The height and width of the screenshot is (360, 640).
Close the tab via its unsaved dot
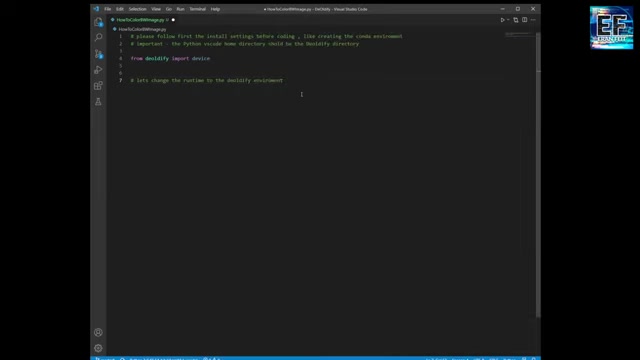(173, 20)
